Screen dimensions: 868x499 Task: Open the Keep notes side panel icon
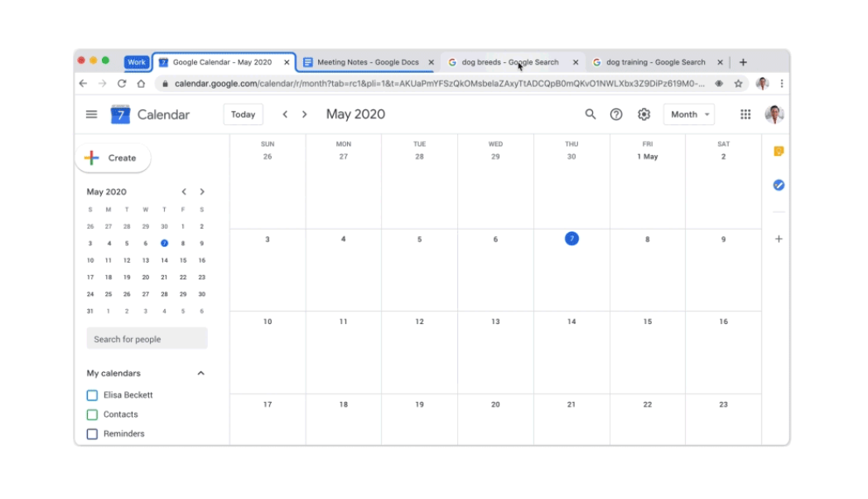point(779,151)
